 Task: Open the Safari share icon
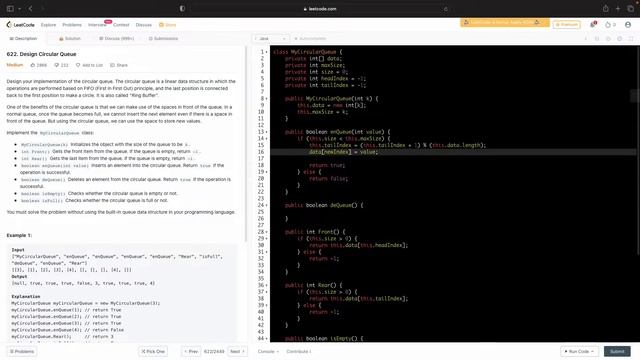tap(606, 9)
